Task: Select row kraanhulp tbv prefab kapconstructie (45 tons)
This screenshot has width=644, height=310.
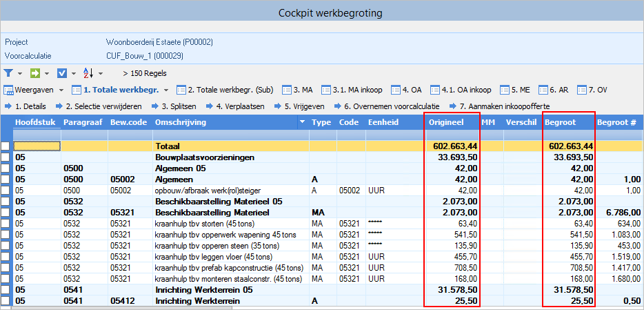Action: point(328,268)
